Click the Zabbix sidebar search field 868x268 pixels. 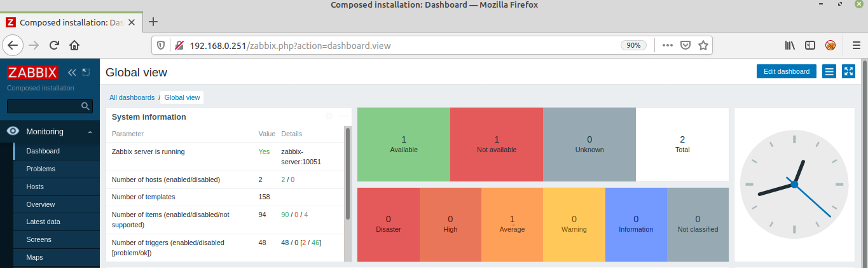tap(43, 106)
